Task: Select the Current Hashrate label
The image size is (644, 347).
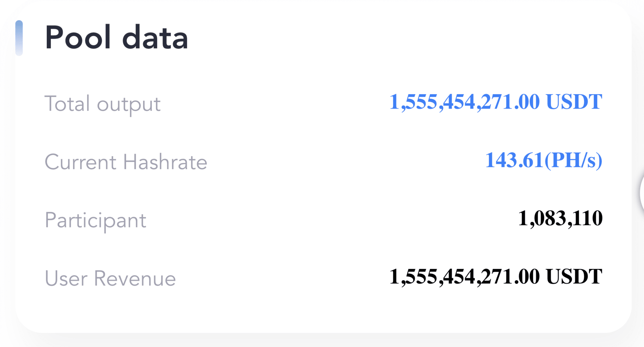Action: 126,162
